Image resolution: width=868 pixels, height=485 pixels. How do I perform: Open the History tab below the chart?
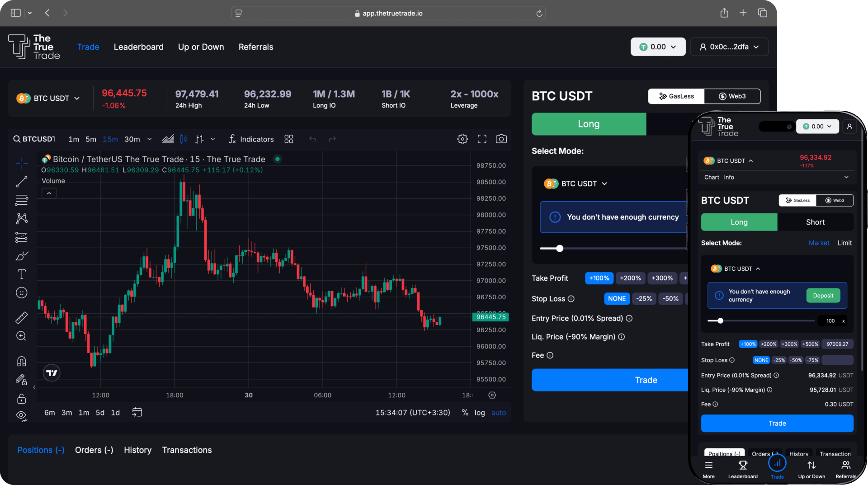[137, 450]
